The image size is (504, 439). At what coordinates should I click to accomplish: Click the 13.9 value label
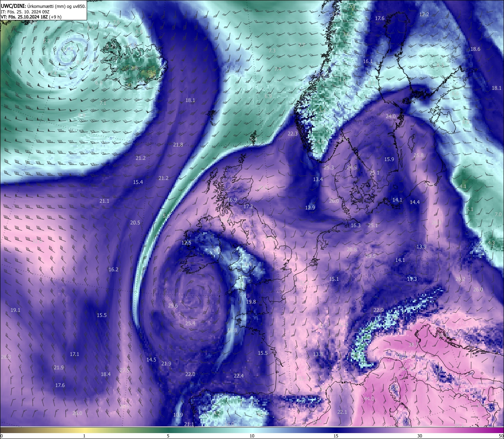tap(421, 246)
